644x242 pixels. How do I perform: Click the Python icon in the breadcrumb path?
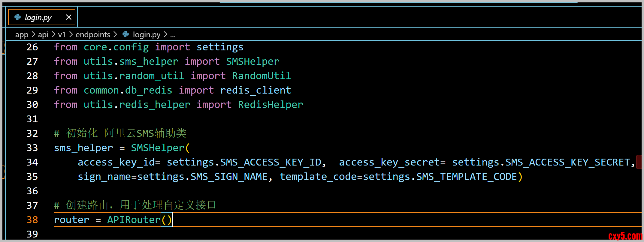pos(126,34)
